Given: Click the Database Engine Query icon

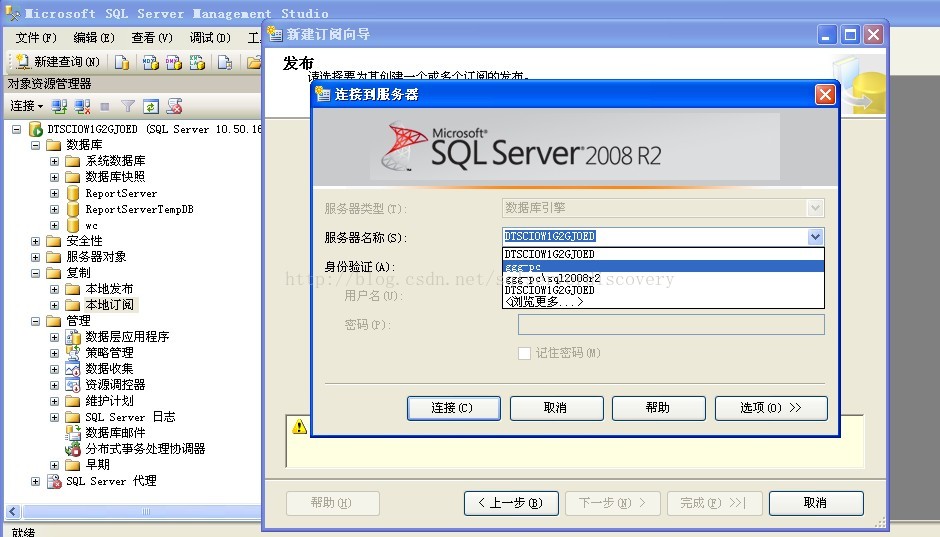Looking at the screenshot, I should pyautogui.click(x=122, y=62).
